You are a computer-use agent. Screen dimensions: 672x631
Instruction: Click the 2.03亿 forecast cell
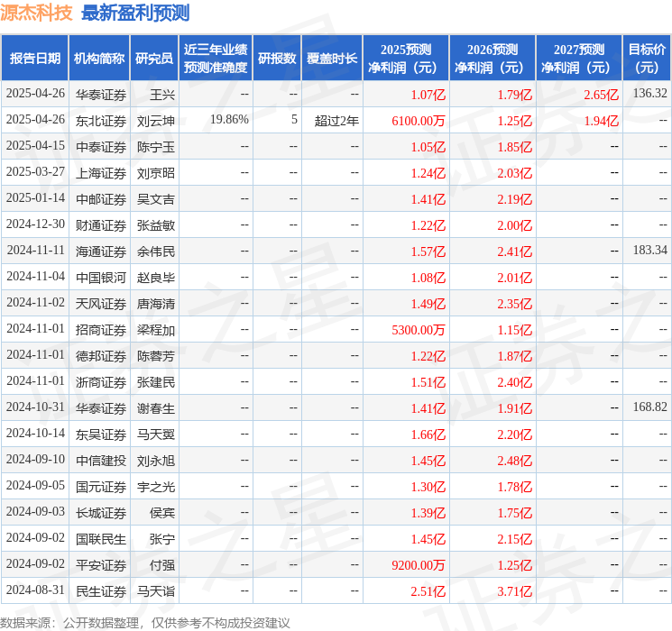click(514, 173)
